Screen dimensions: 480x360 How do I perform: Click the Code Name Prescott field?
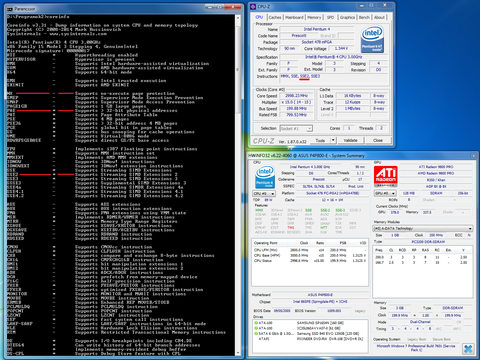point(299,36)
